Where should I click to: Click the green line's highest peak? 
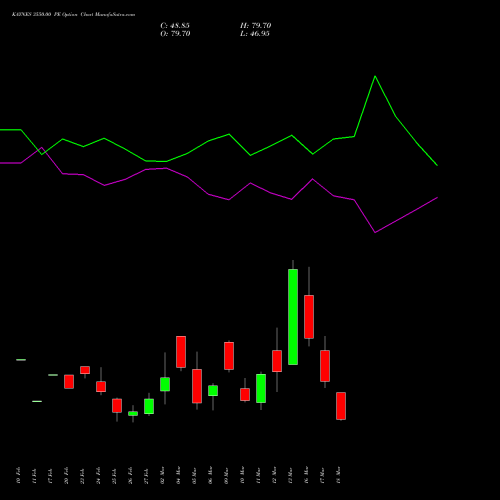click(x=375, y=76)
